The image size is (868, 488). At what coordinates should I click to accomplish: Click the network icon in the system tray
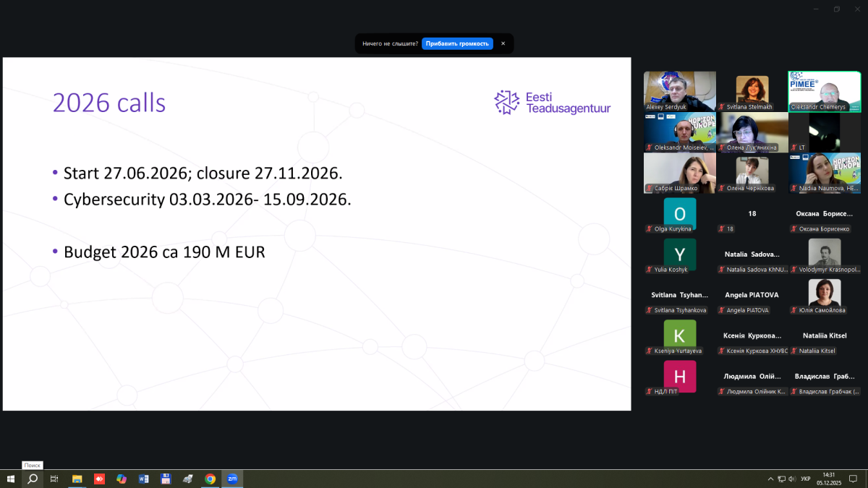781,479
